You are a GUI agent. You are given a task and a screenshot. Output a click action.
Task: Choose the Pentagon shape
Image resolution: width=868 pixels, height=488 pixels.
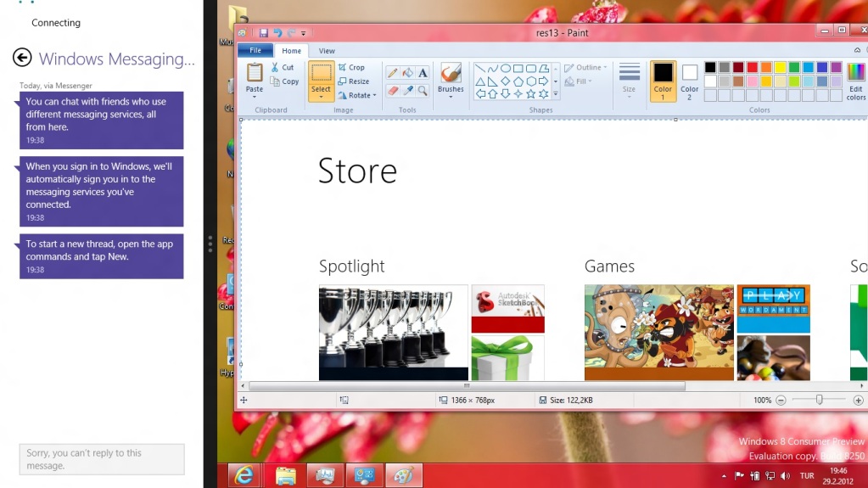(x=518, y=81)
